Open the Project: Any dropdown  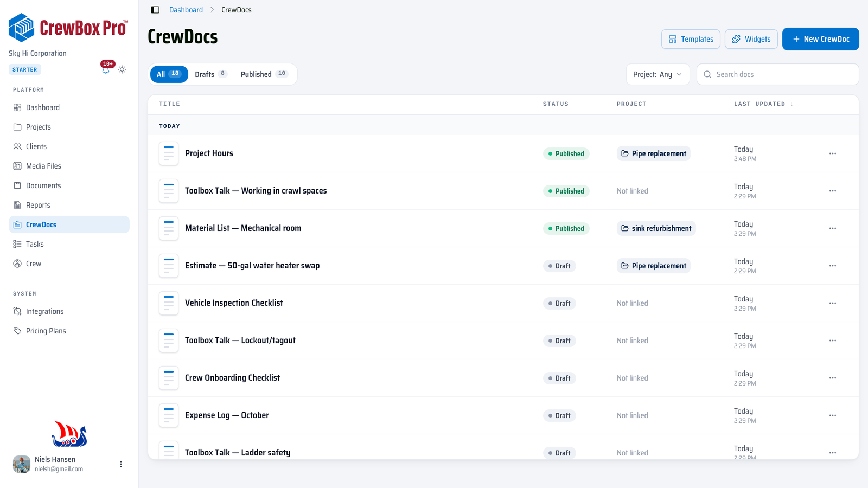point(658,74)
